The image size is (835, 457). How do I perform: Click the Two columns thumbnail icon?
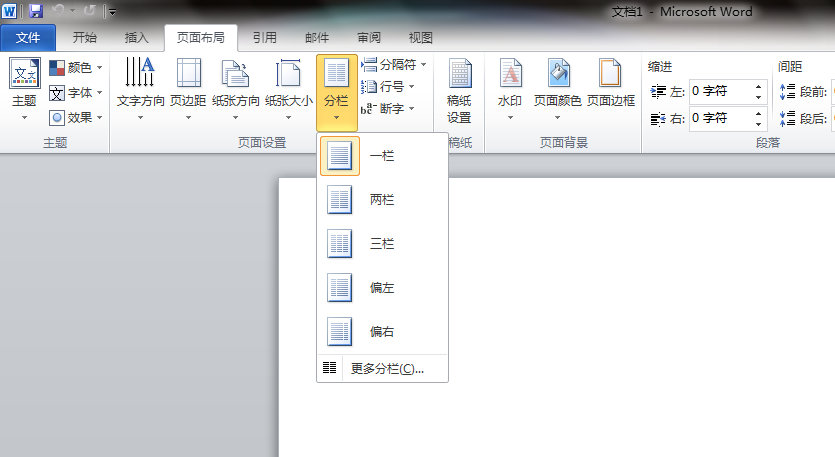340,200
